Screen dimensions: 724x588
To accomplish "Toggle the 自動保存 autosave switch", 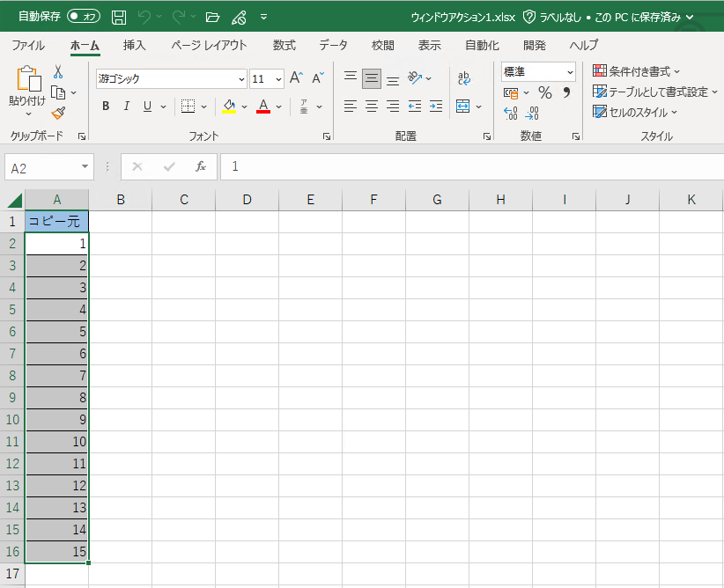I will coord(84,17).
